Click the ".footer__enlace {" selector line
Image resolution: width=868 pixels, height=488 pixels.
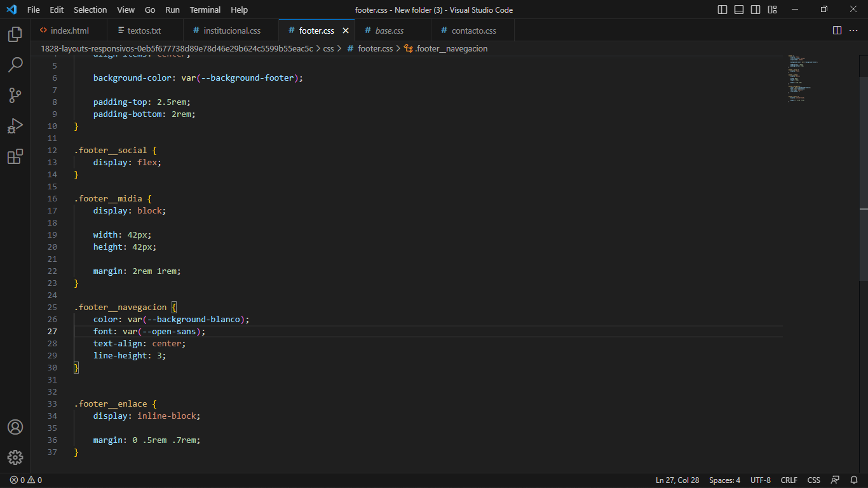115,404
